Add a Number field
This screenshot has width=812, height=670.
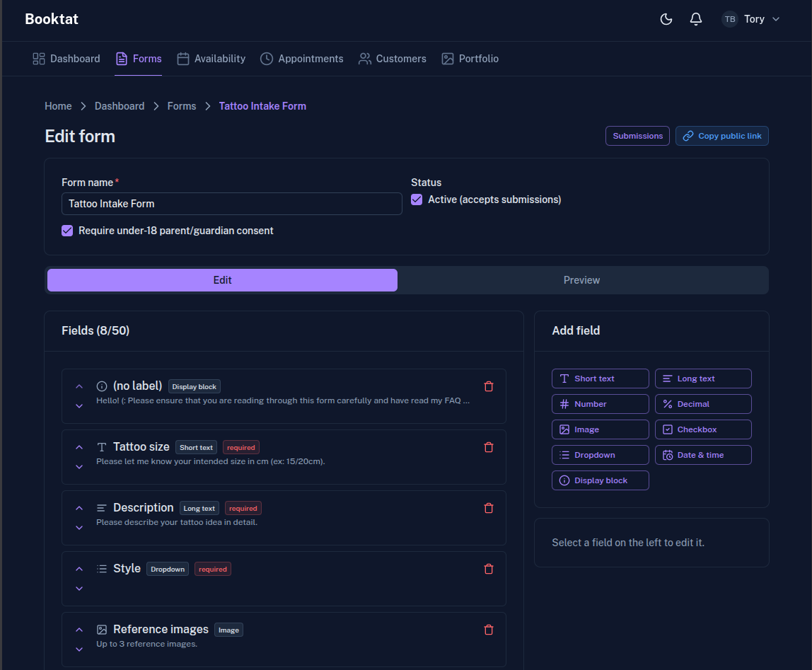click(x=601, y=404)
